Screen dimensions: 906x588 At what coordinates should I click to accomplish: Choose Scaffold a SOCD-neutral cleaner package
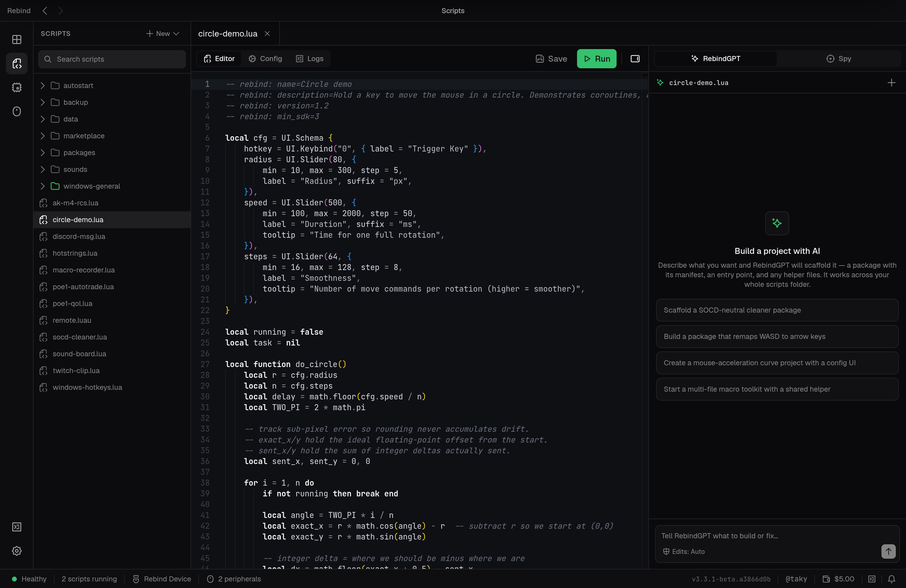(777, 310)
